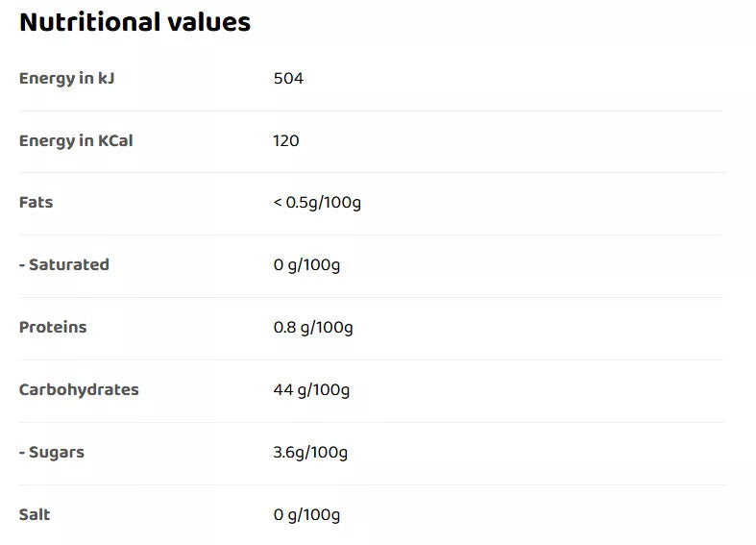
Task: Click the 504 energy value
Action: tap(288, 78)
